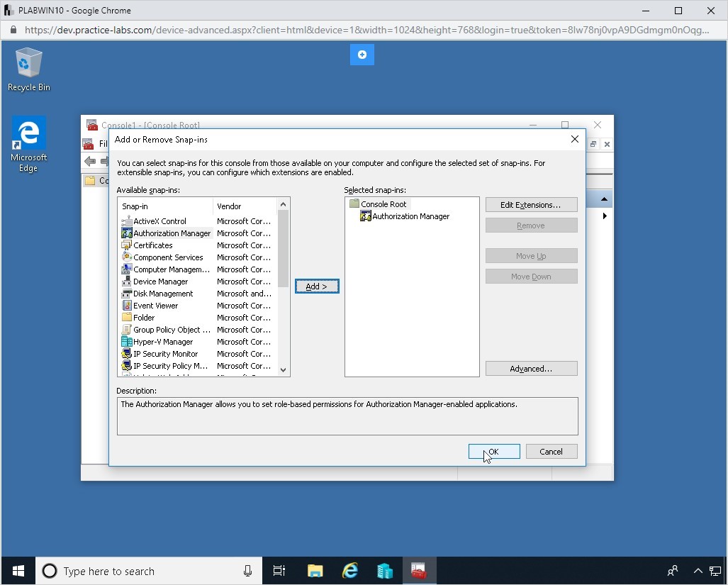728x585 pixels.
Task: Click the Disk Management snap-in icon
Action: click(127, 294)
